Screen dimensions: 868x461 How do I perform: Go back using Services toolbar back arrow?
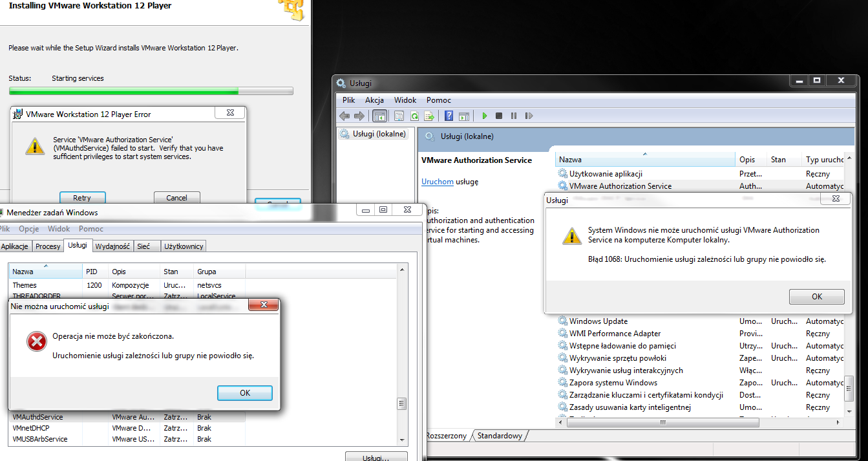[x=344, y=116]
